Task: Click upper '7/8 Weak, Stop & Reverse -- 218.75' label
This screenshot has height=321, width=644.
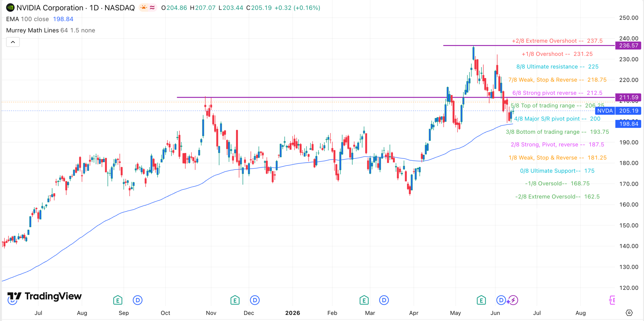Action: [557, 80]
